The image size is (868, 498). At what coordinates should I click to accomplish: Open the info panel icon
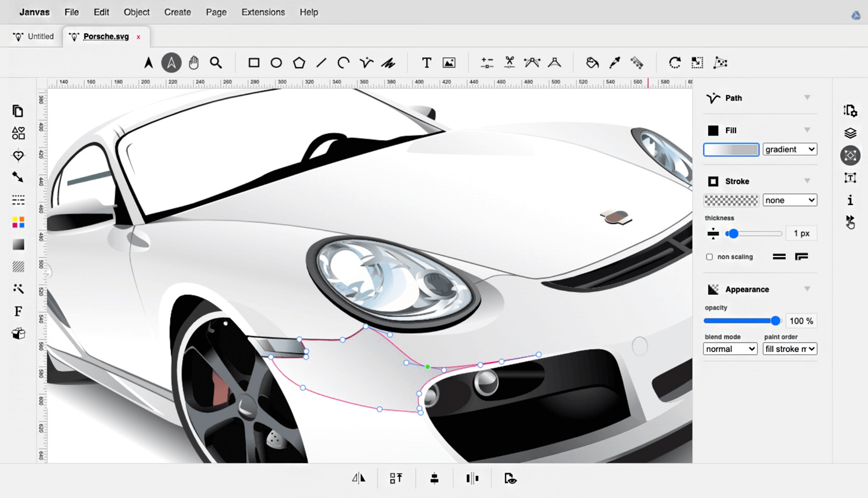pos(850,200)
